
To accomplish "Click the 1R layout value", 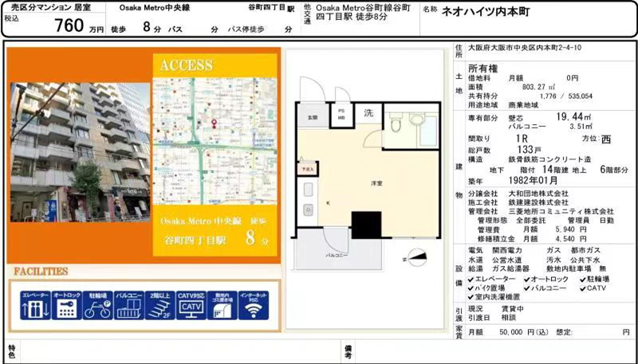I will 522,139.
